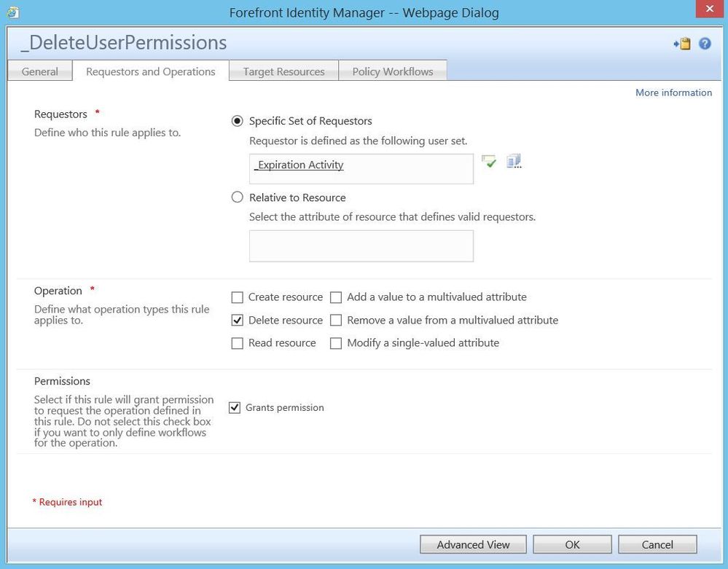Switch to the General tab

40,71
